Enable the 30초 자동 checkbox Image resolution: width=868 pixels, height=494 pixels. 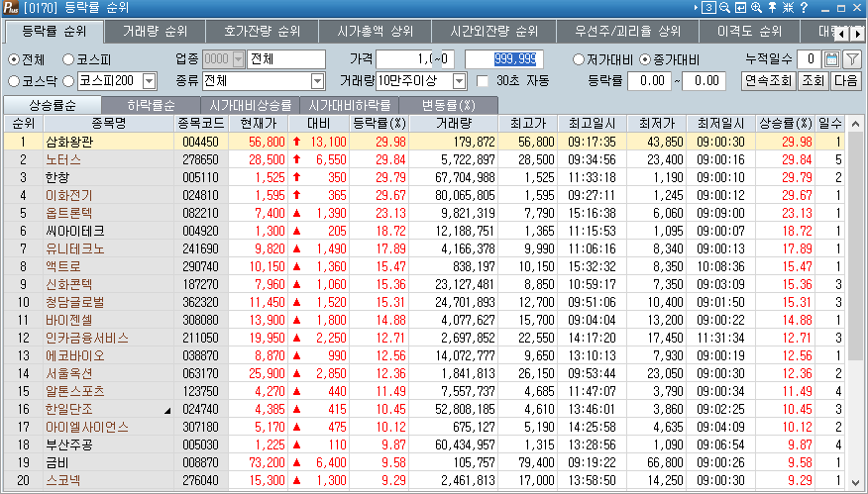(483, 81)
